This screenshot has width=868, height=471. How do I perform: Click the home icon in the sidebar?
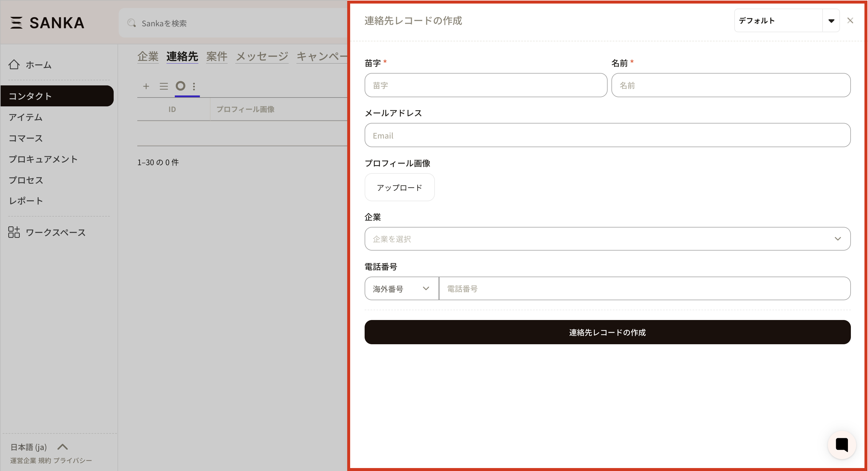pos(14,64)
